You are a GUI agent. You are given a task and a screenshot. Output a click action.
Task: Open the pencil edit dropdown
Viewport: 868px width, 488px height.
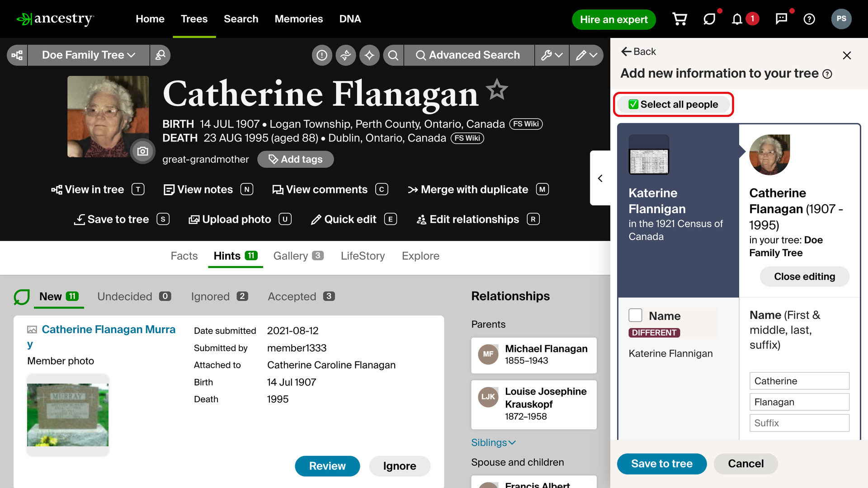pos(586,55)
